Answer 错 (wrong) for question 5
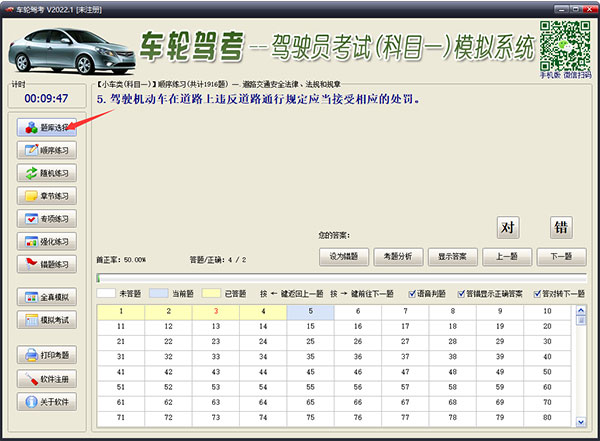 coord(561,227)
